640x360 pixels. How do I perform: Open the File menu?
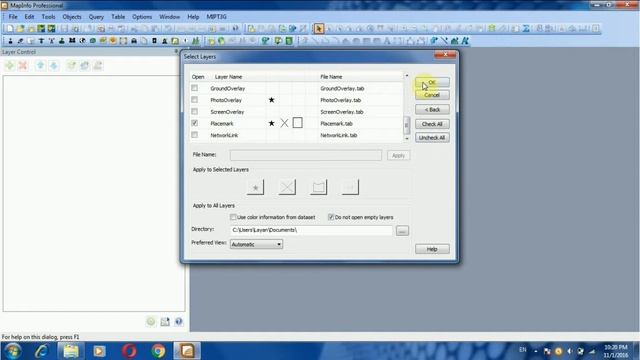point(13,17)
